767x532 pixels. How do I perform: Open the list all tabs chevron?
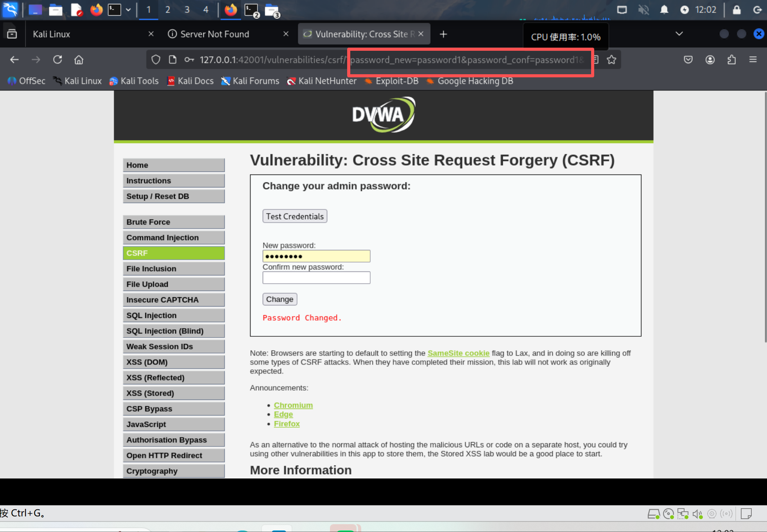[x=679, y=34]
